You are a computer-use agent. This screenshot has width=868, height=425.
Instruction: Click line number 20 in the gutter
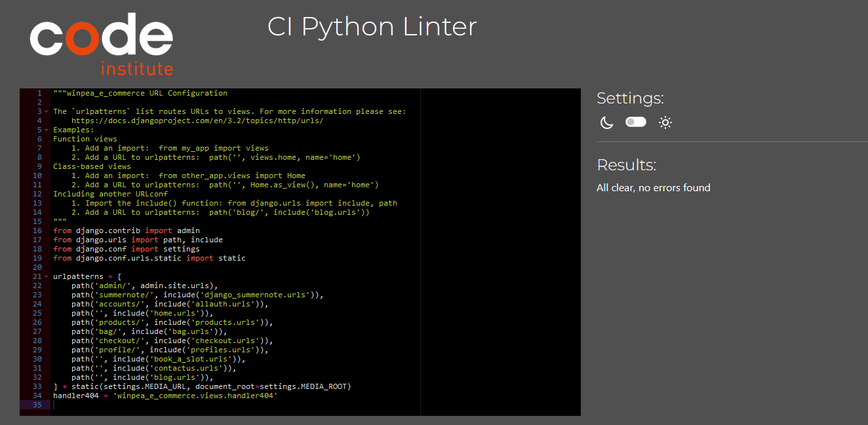click(x=37, y=267)
